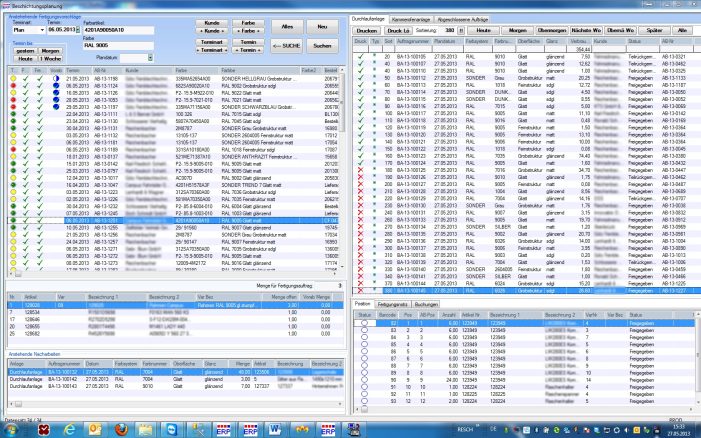This screenshot has height=438, width=701.
Task: Open the Termin date picker dropdown
Action: pos(78,30)
